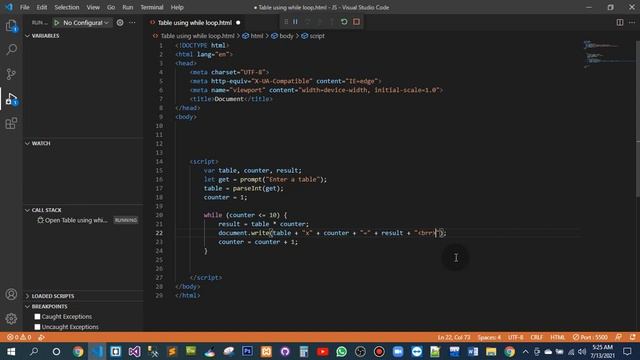Image resolution: width=640 pixels, height=360 pixels.
Task: Open the Accounts menu icon
Action: pos(11,294)
